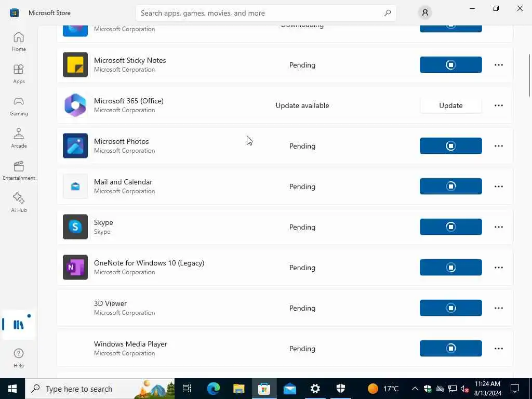Open the weather widget showing 17°C
This screenshot has width=532, height=399.
pyautogui.click(x=383, y=389)
